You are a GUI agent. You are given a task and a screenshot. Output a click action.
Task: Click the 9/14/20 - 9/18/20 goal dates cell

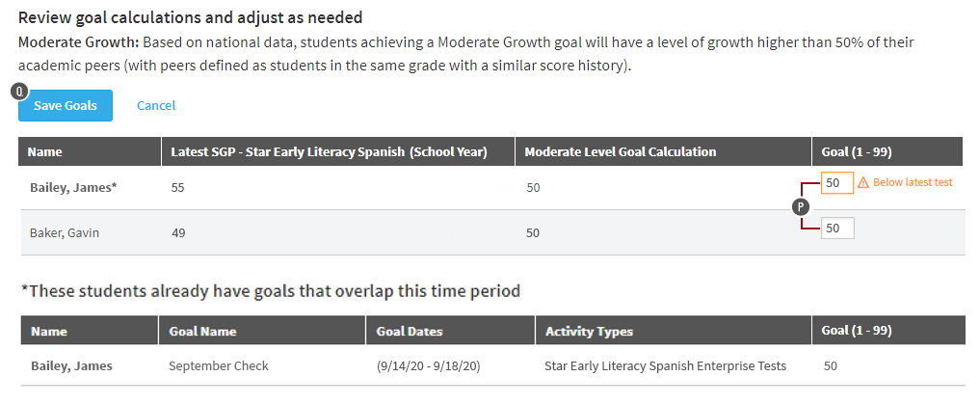(428, 365)
